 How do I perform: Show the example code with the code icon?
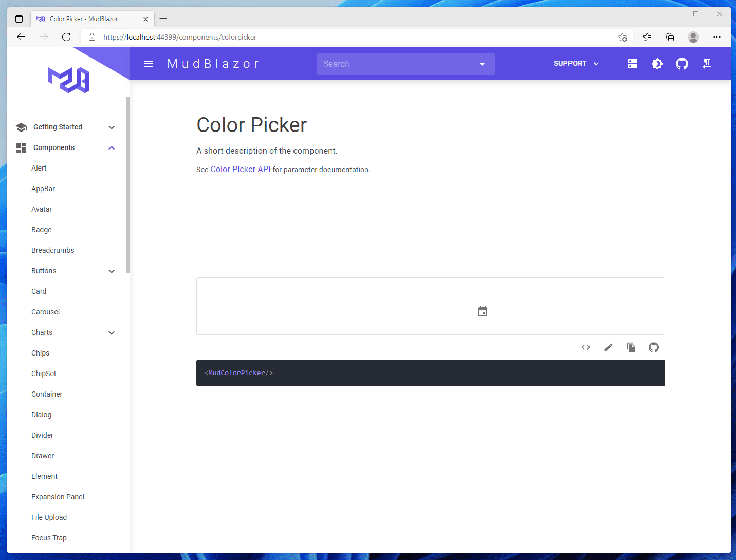(x=585, y=347)
